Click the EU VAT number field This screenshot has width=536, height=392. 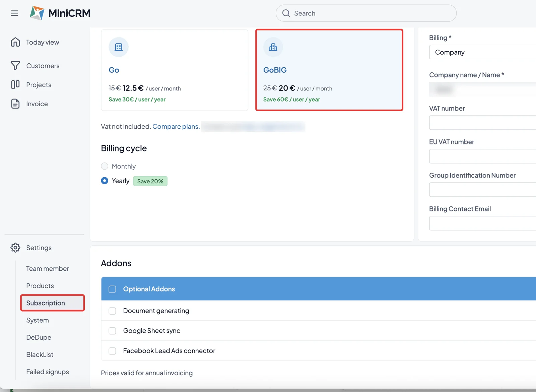[x=482, y=156]
